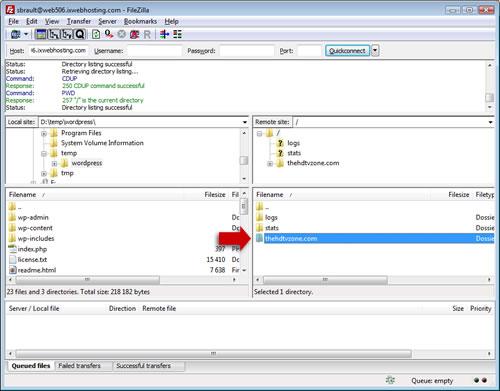Toggle processing of the transfer queue
Image resolution: width=500 pixels, height=391 pixels.
109,34
